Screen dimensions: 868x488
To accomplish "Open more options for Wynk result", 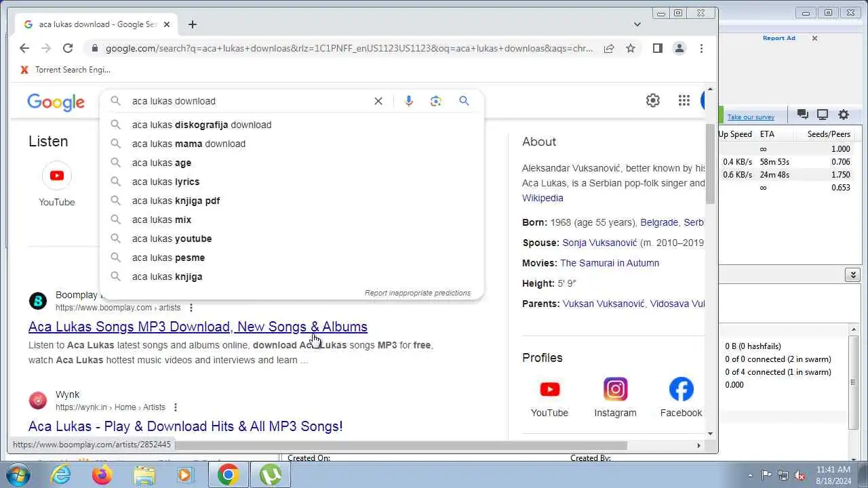I will pos(176,407).
